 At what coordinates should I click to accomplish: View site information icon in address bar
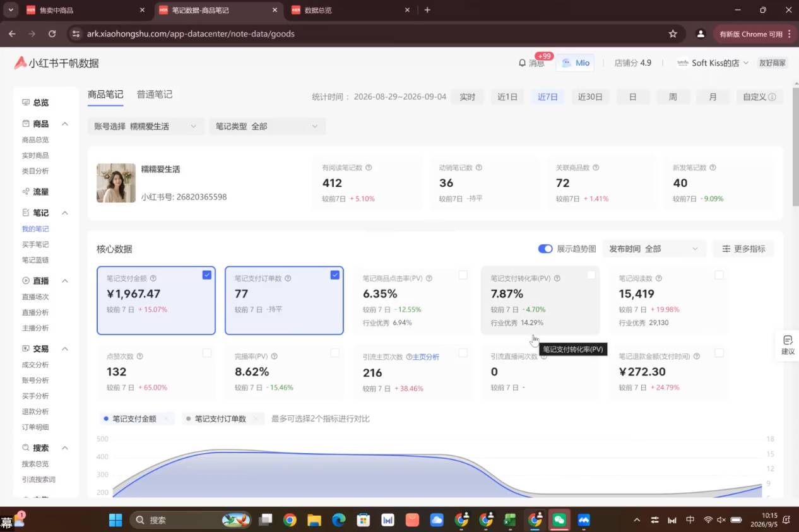click(76, 33)
